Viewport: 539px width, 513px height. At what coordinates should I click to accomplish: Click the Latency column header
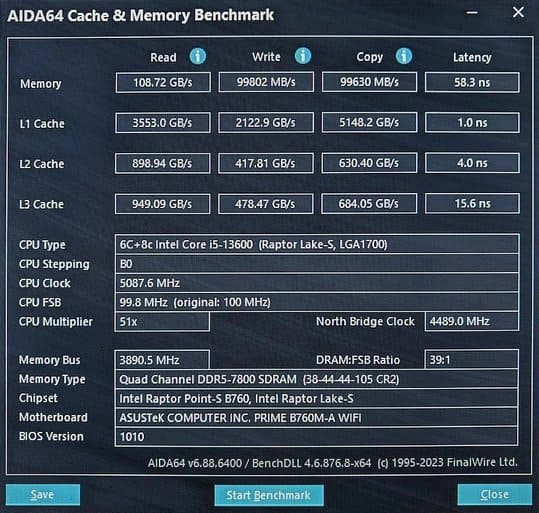[472, 57]
